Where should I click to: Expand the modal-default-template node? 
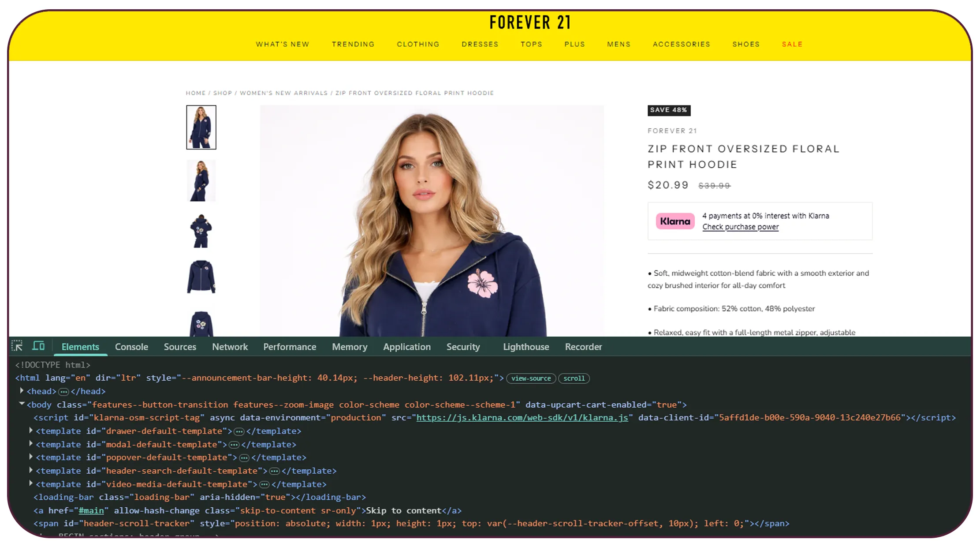31,444
